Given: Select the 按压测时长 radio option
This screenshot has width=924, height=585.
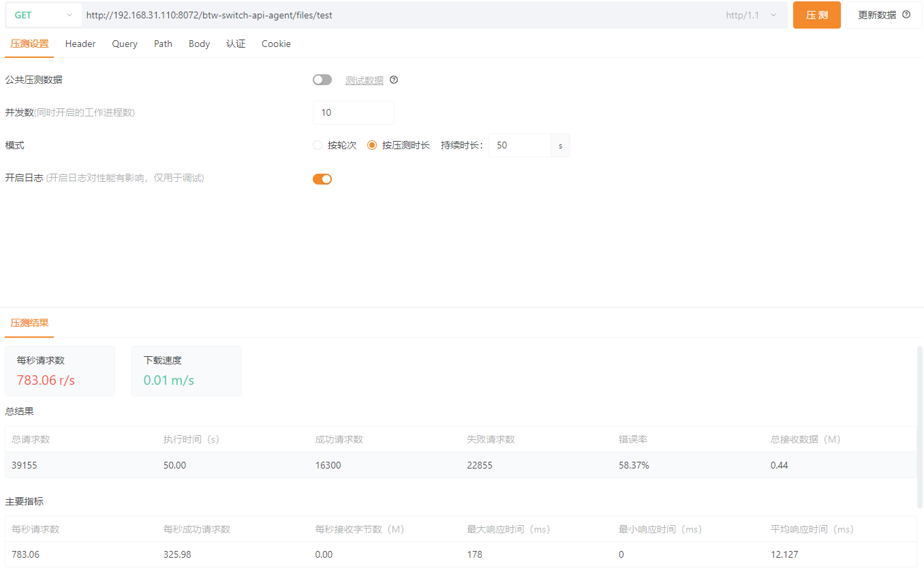Looking at the screenshot, I should (372, 145).
